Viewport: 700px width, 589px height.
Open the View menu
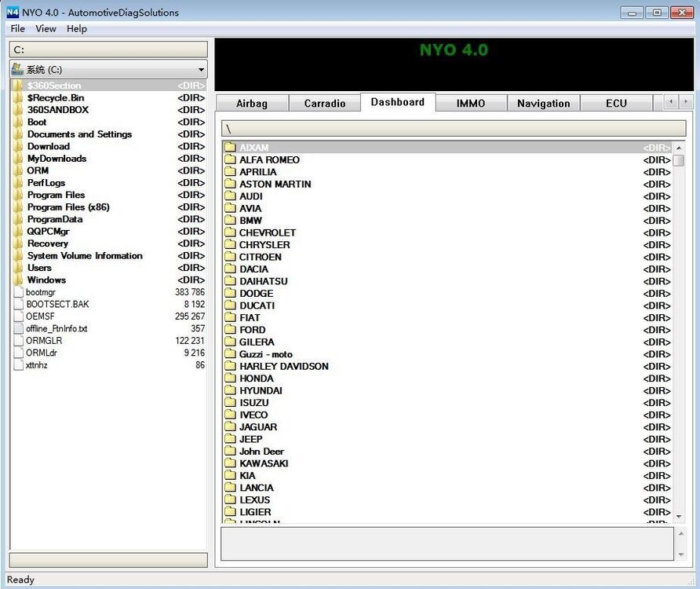pos(46,28)
